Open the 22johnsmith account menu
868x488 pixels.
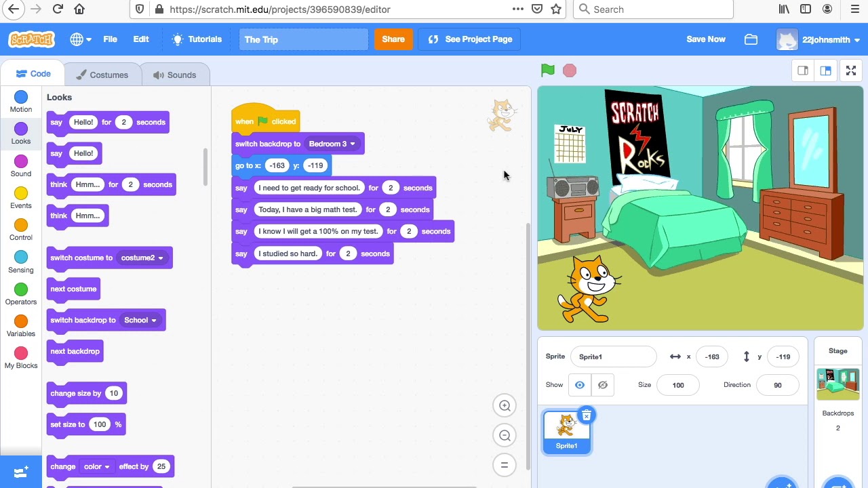(818, 39)
